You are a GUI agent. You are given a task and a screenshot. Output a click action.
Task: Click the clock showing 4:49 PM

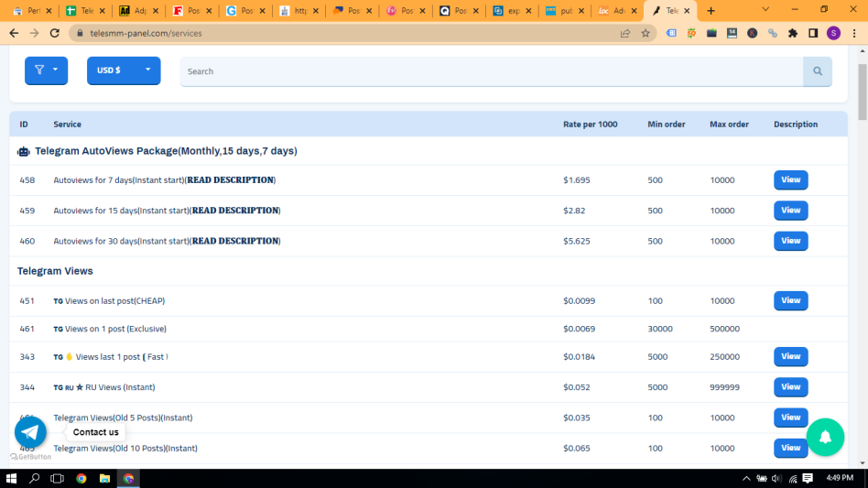click(x=840, y=478)
